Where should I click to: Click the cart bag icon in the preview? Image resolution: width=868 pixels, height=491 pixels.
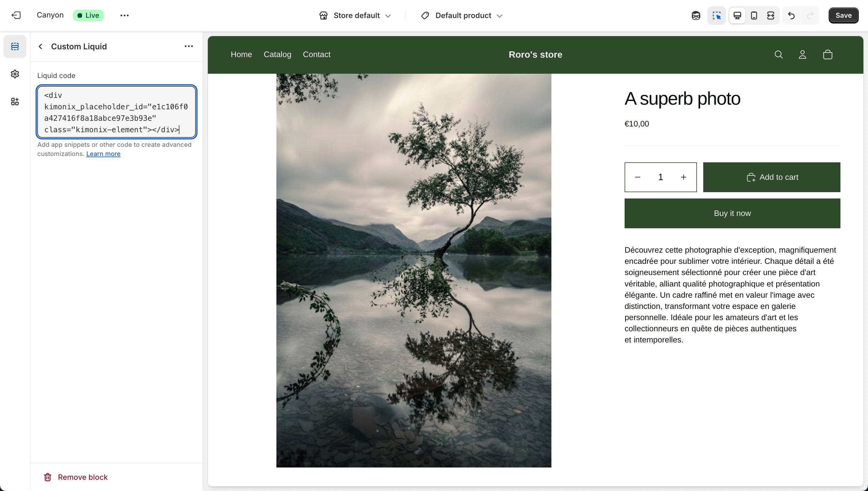[x=828, y=54]
